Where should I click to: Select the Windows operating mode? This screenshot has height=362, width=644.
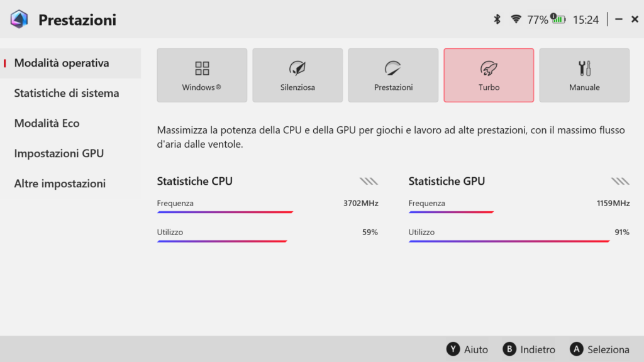point(202,75)
